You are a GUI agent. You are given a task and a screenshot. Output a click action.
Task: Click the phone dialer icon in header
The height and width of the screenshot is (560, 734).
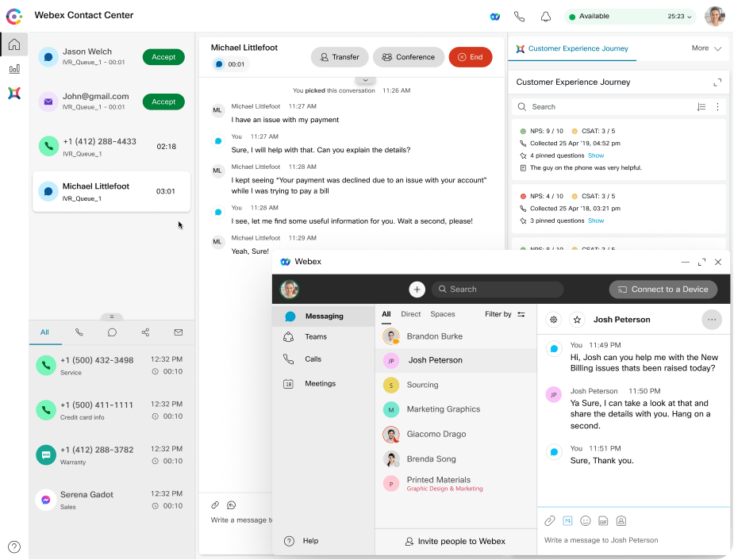pyautogui.click(x=519, y=17)
